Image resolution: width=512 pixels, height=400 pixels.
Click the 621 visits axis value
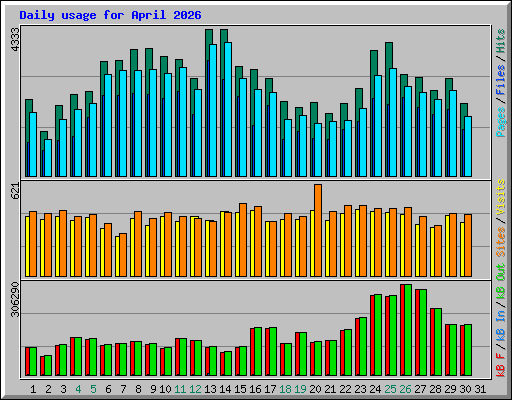pyautogui.click(x=15, y=191)
